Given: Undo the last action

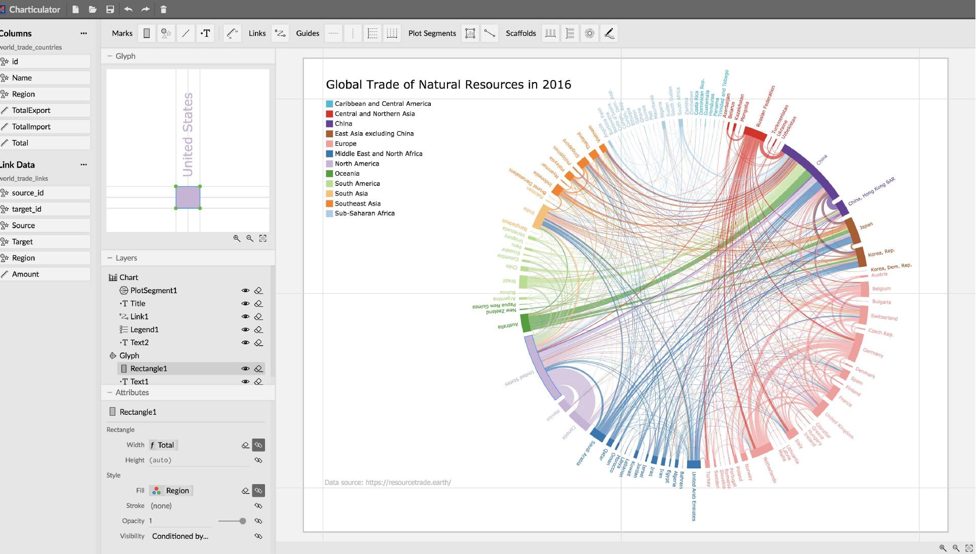Looking at the screenshot, I should (128, 9).
